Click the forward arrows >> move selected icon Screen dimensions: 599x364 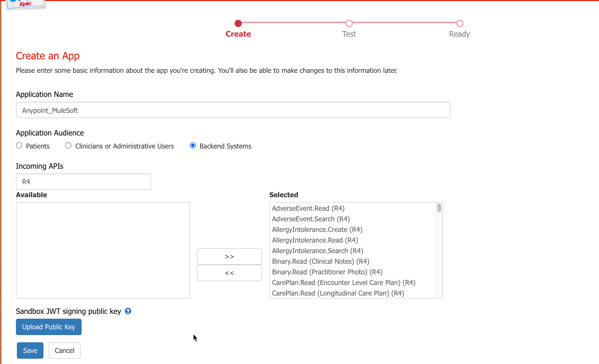[229, 256]
